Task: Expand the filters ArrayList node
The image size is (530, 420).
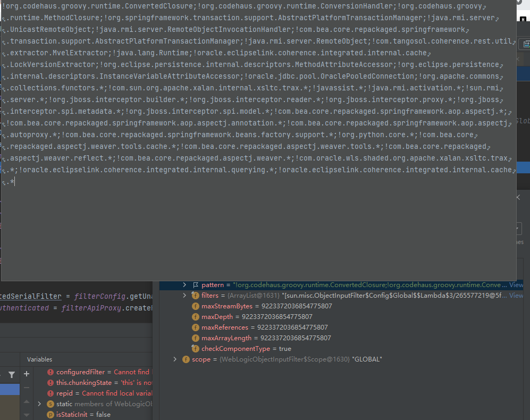Action: coord(184,295)
